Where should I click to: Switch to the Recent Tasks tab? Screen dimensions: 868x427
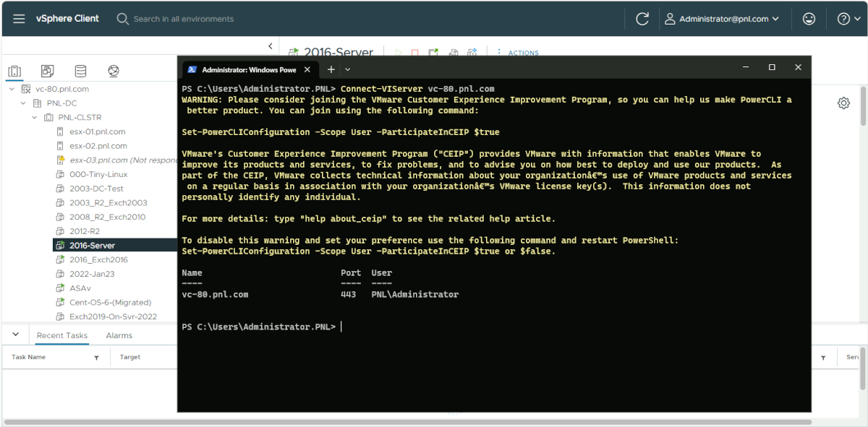(62, 335)
